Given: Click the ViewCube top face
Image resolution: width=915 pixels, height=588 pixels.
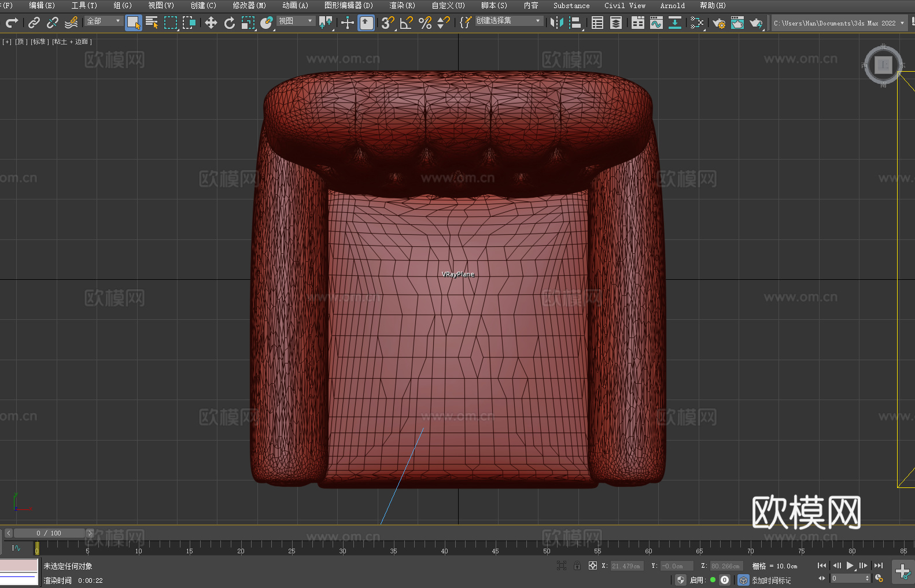Looking at the screenshot, I should click(883, 65).
